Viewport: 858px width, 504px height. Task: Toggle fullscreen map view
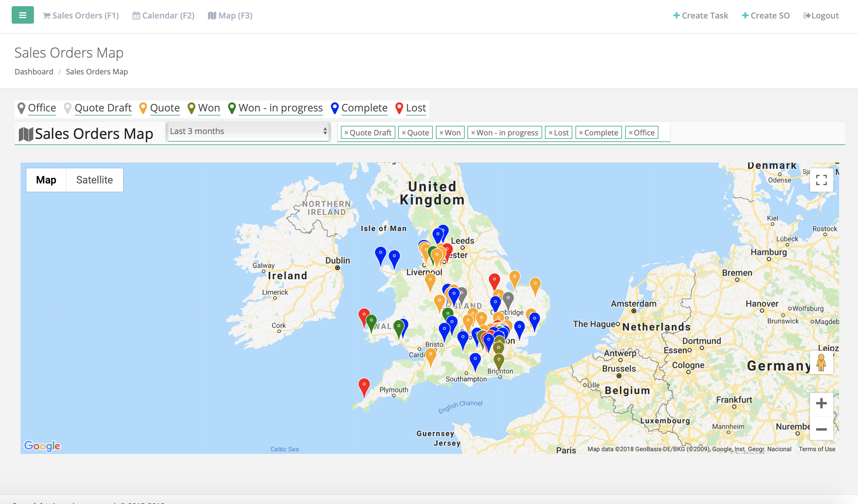(x=821, y=180)
